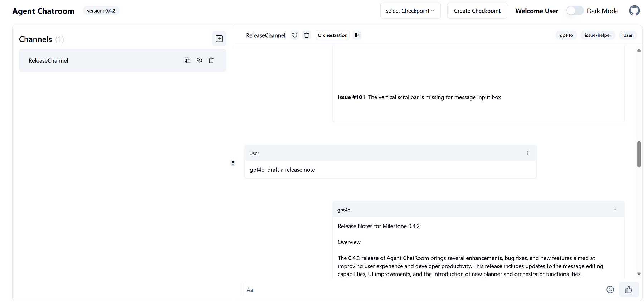Image resolution: width=644 pixels, height=302 pixels.
Task: Open the emoji picker
Action: click(x=610, y=289)
